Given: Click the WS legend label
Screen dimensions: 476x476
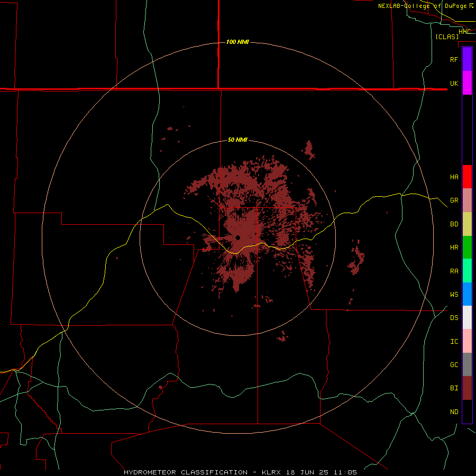Looking at the screenshot, I should (454, 294).
